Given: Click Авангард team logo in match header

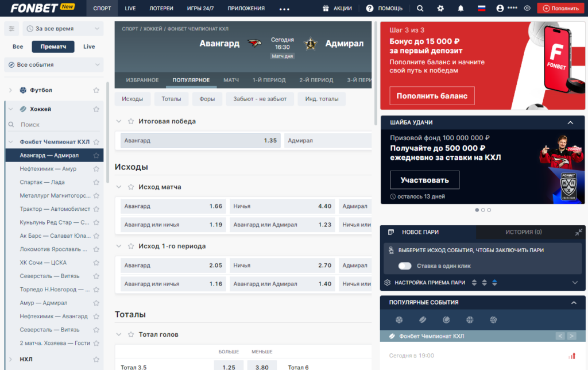Looking at the screenshot, I should [254, 44].
